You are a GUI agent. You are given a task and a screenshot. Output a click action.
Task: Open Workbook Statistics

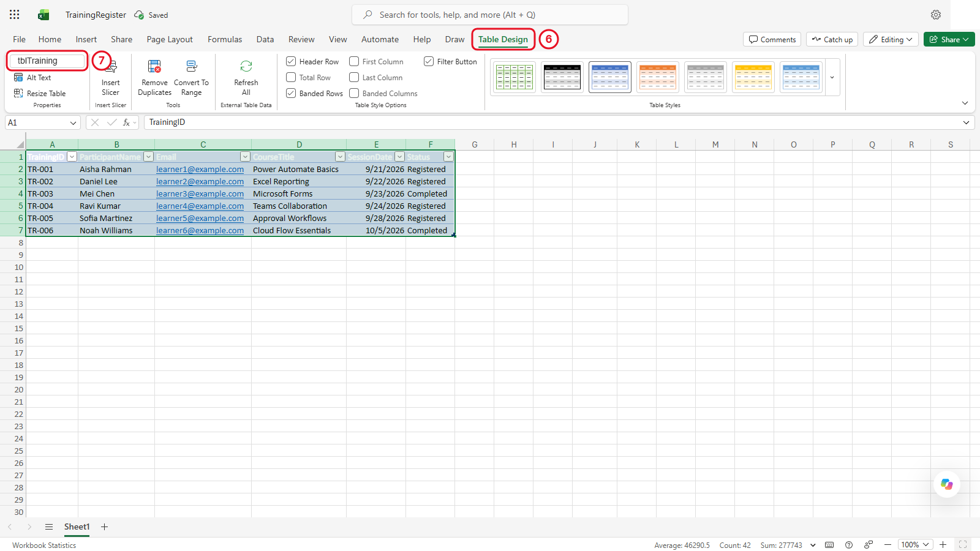[44, 545]
